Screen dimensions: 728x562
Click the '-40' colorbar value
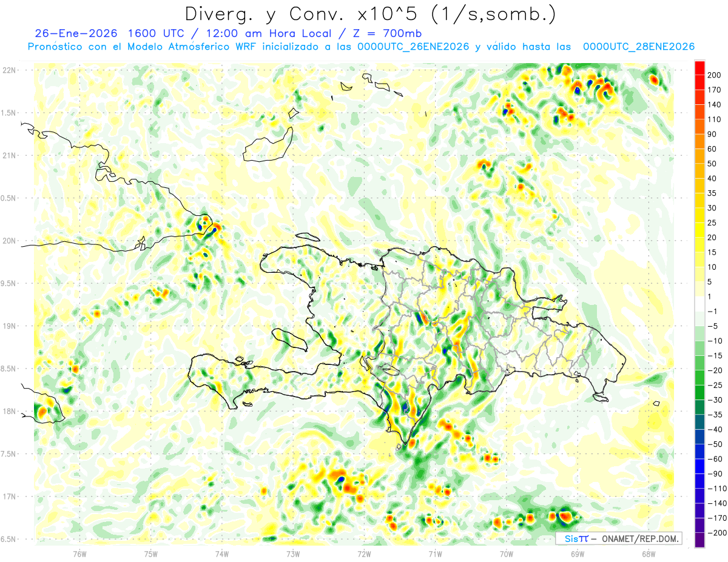coord(715,429)
